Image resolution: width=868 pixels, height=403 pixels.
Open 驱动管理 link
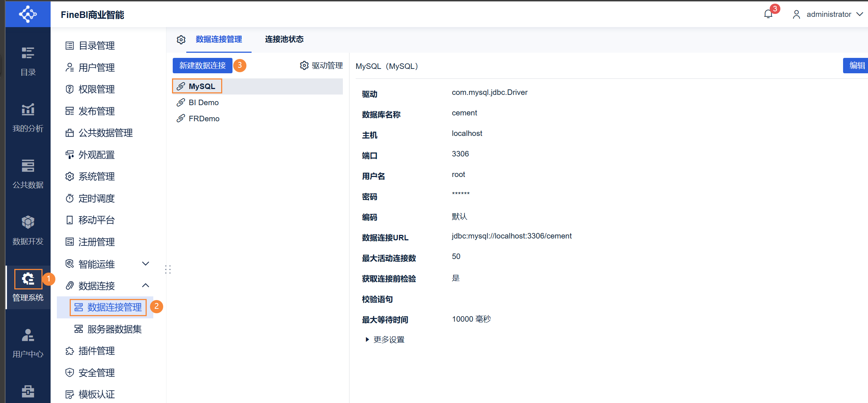[327, 66]
